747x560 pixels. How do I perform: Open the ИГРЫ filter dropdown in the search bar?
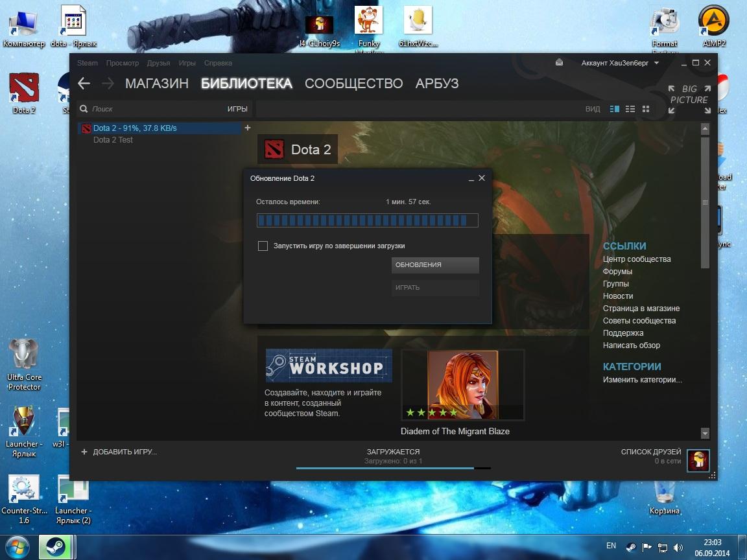(237, 109)
